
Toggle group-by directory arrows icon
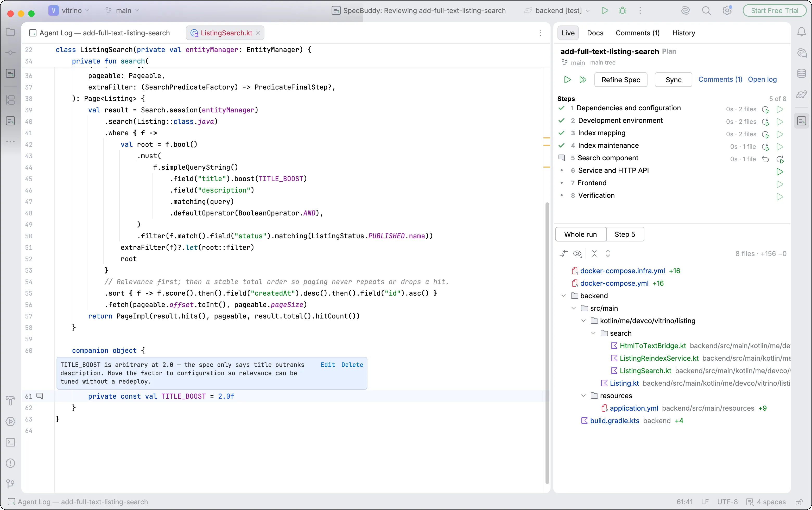(563, 253)
